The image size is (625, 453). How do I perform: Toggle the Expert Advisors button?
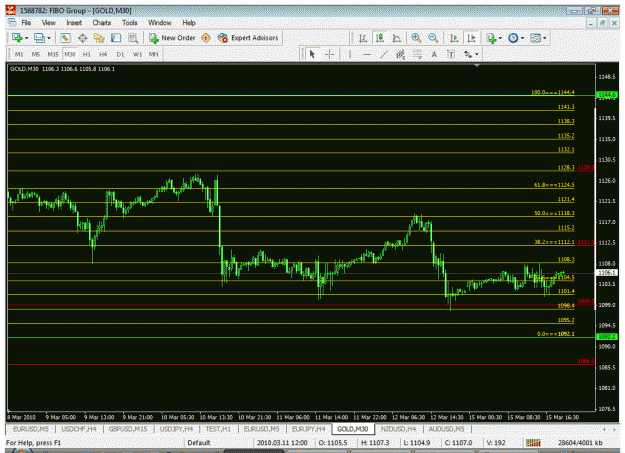coord(248,38)
